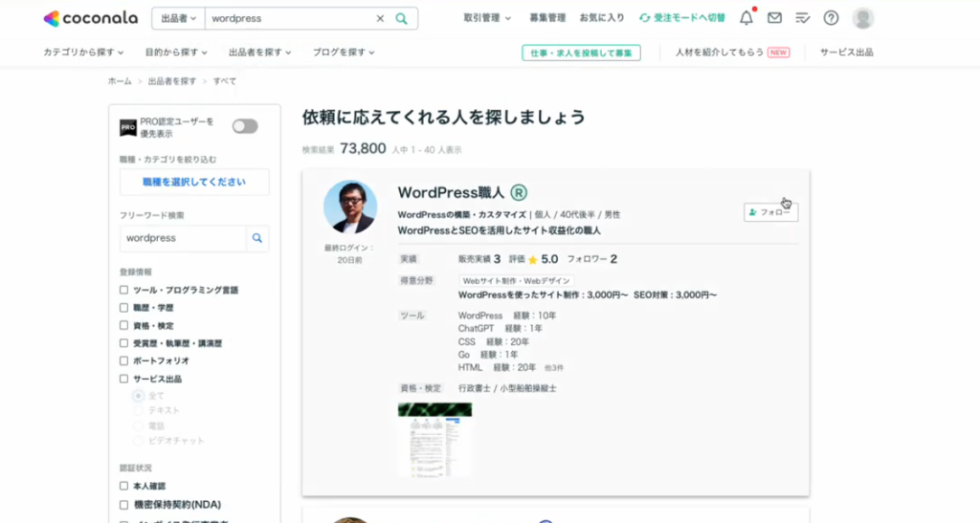Switch to 受注モードへ切替
Viewport: 980px width, 523px height.
(681, 18)
